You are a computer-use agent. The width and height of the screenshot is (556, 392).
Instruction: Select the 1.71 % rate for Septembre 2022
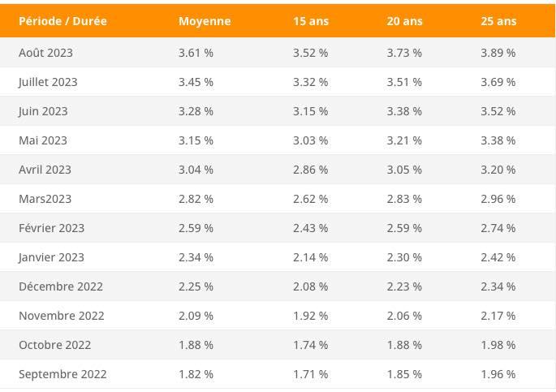310,374
